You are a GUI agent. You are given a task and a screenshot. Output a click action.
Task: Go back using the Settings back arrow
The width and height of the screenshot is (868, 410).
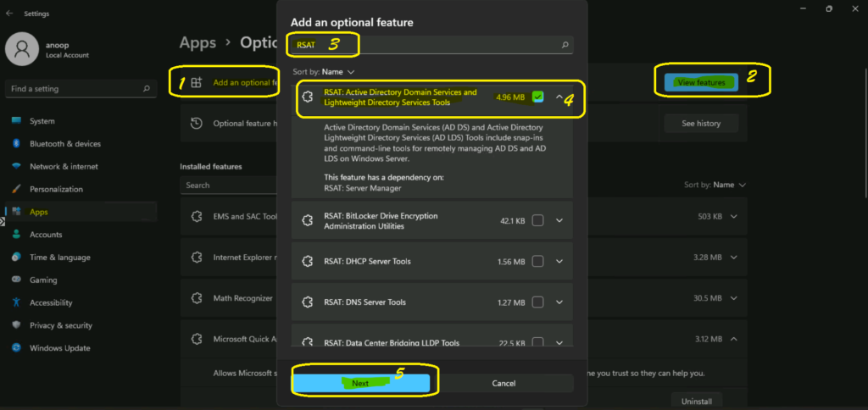click(x=9, y=14)
